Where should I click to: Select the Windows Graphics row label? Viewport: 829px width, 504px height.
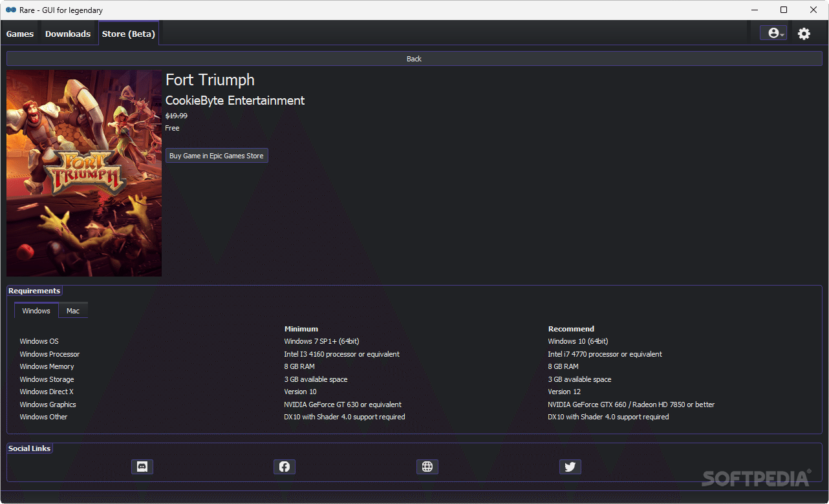click(x=48, y=404)
